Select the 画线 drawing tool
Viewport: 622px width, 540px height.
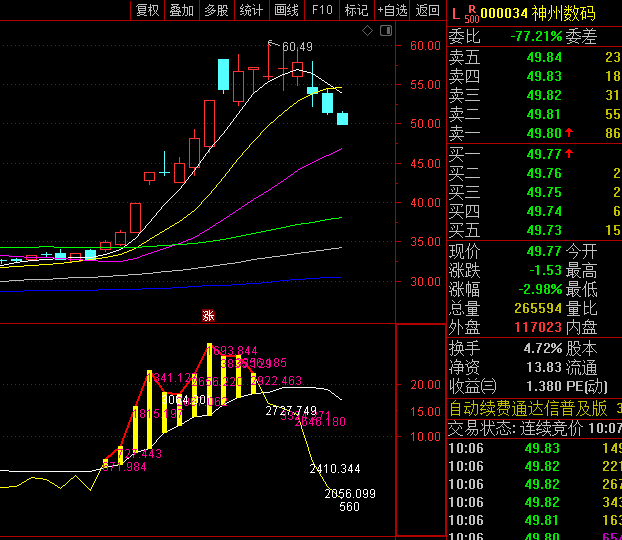pyautogui.click(x=286, y=10)
